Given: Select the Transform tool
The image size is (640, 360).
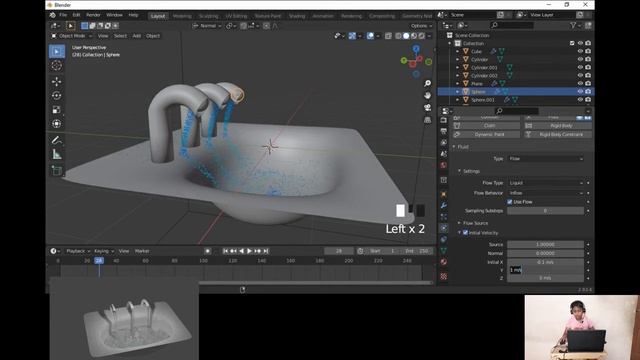Looking at the screenshot, I should click(x=57, y=123).
